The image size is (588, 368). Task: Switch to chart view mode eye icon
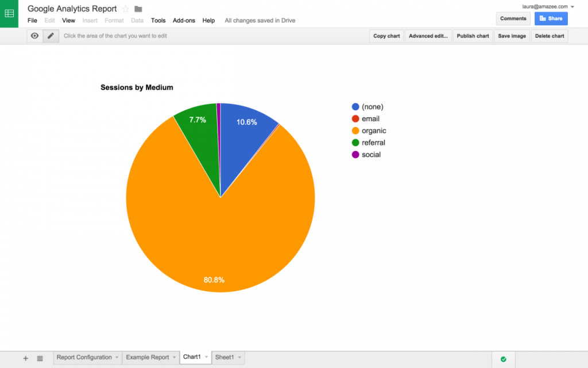click(x=34, y=36)
